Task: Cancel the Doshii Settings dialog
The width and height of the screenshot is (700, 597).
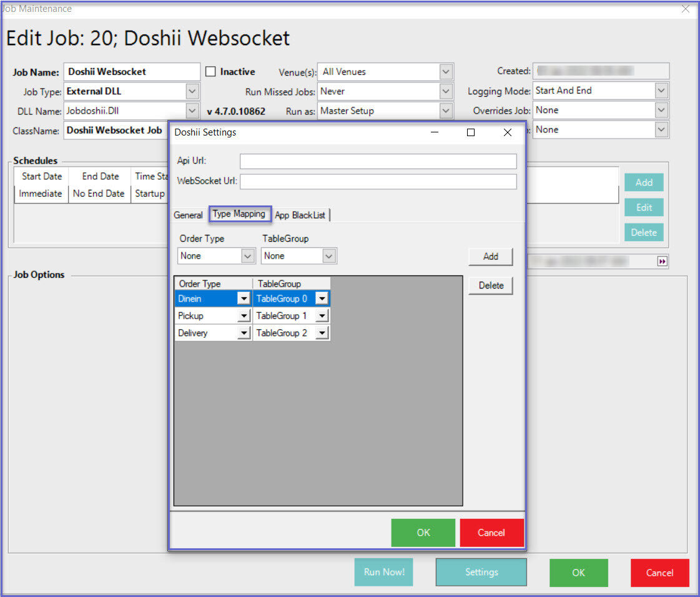Action: (491, 532)
